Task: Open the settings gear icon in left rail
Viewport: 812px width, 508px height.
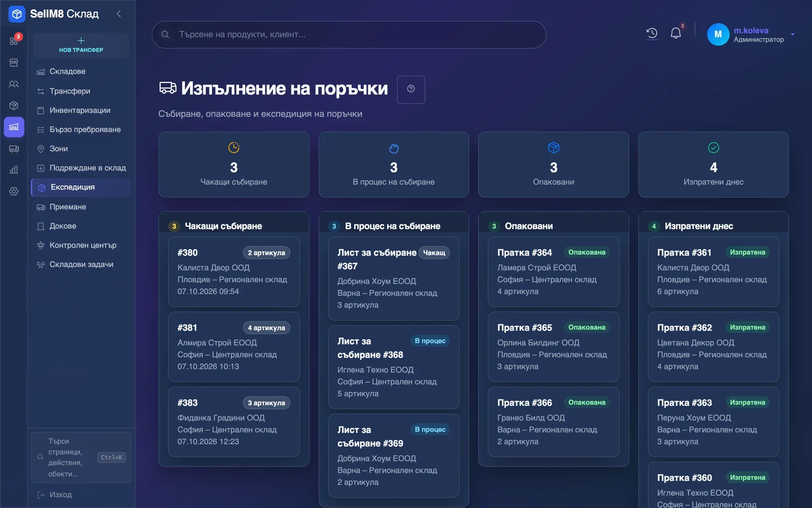Action: click(x=14, y=191)
